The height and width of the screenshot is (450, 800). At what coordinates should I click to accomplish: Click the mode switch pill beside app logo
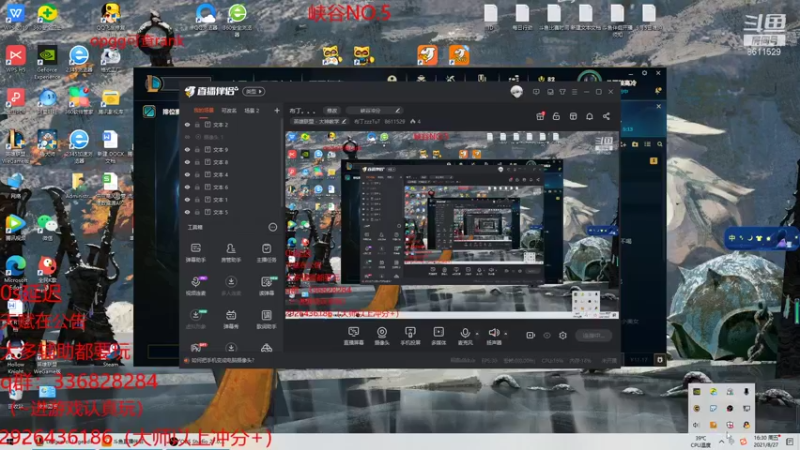point(254,91)
